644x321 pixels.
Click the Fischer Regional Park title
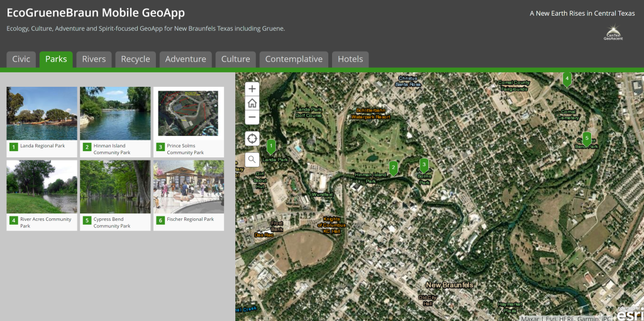tap(191, 220)
